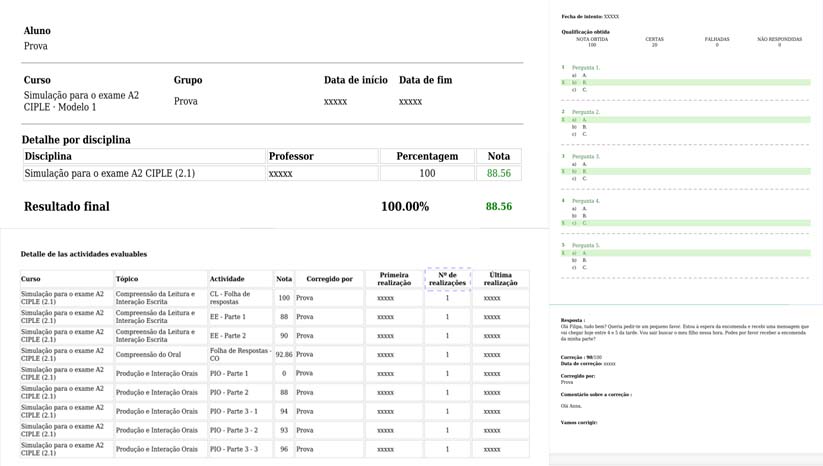Click the 'Aluno' heading
823x466 pixels.
(37, 30)
